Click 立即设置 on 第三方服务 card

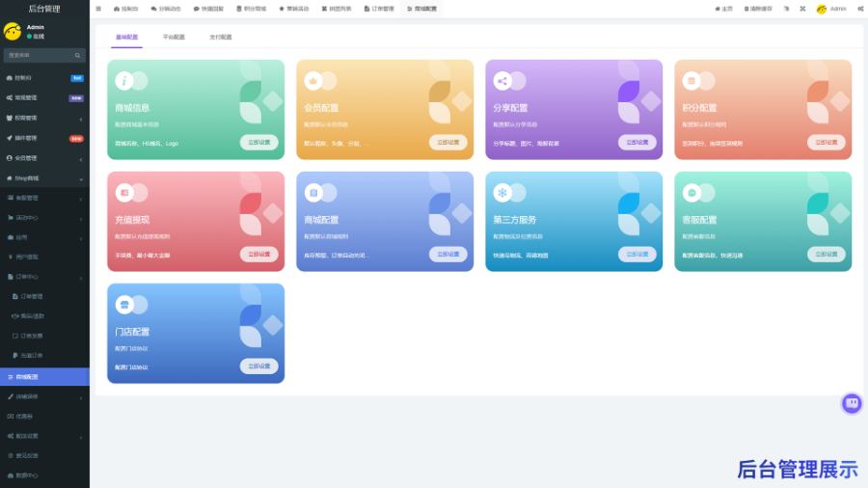637,255
